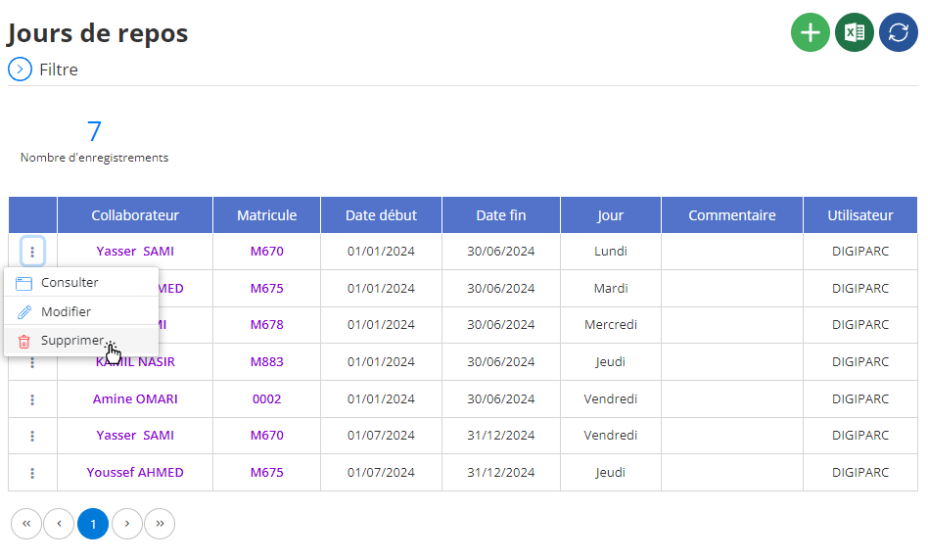The height and width of the screenshot is (560, 928).
Task: Open collaborator Youssef AHMED in last row
Action: pos(135,473)
